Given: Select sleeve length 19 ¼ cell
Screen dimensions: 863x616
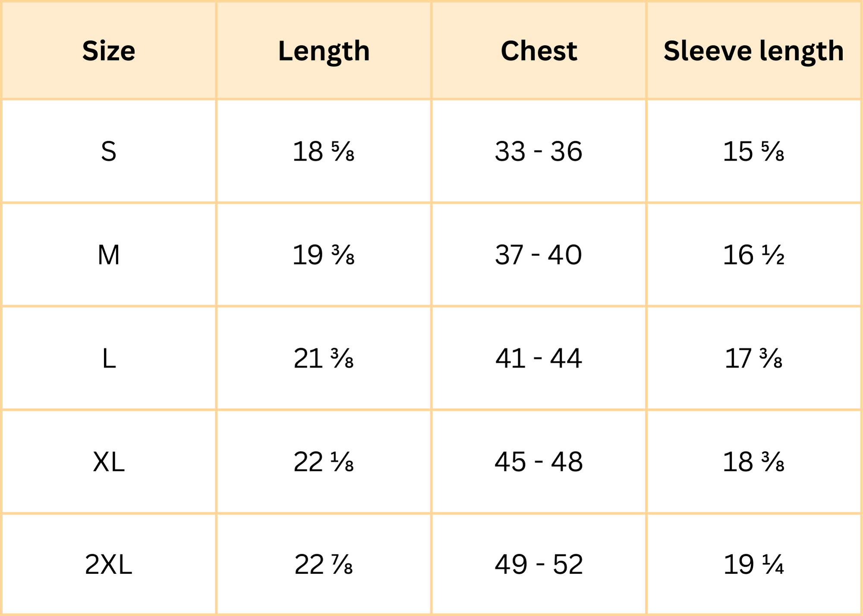Looking at the screenshot, I should tap(754, 564).
